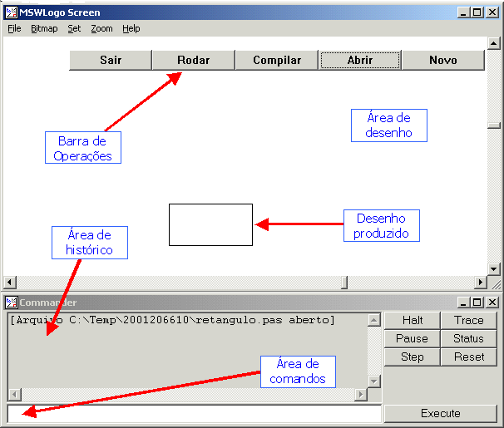Click the drawing area horizontal scrollbar thumb
Viewport: 504px width, 428px height.
pyautogui.click(x=344, y=283)
